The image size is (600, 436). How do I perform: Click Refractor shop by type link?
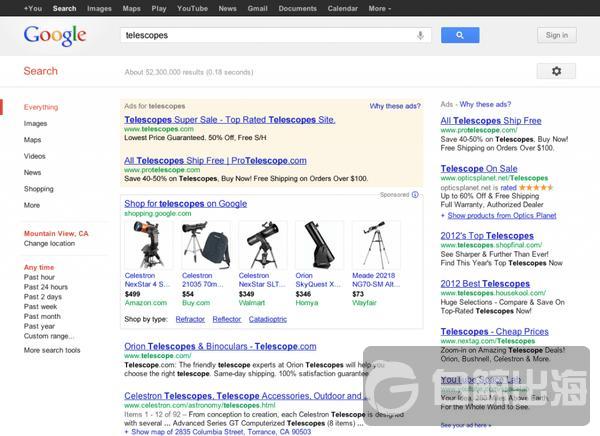point(190,319)
